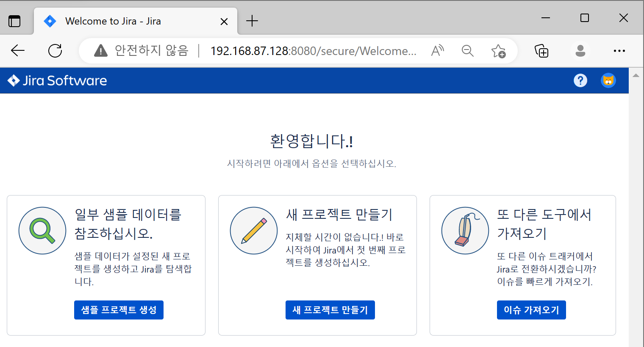Click the 또 다른 도구에서 가져오기 heading

tap(544, 224)
